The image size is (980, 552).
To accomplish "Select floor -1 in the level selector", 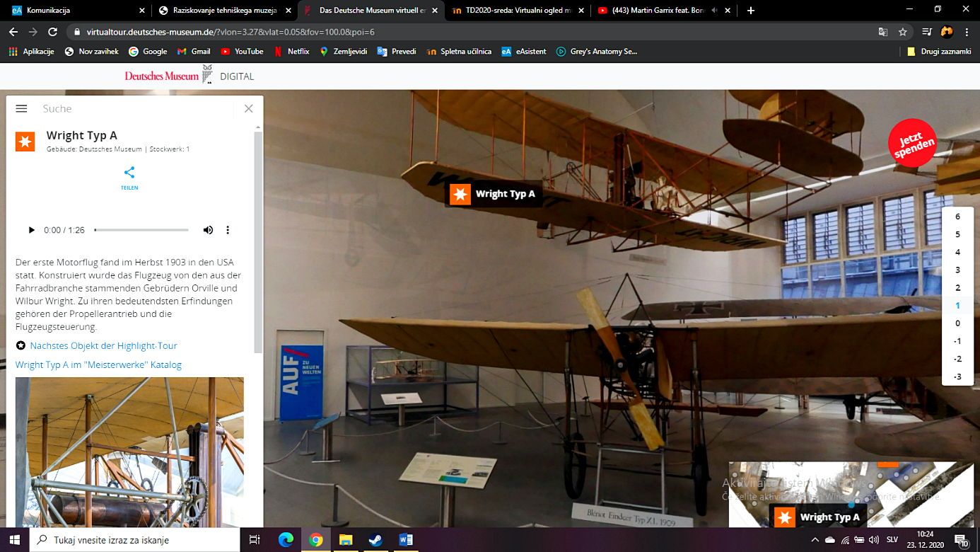I will (x=957, y=341).
